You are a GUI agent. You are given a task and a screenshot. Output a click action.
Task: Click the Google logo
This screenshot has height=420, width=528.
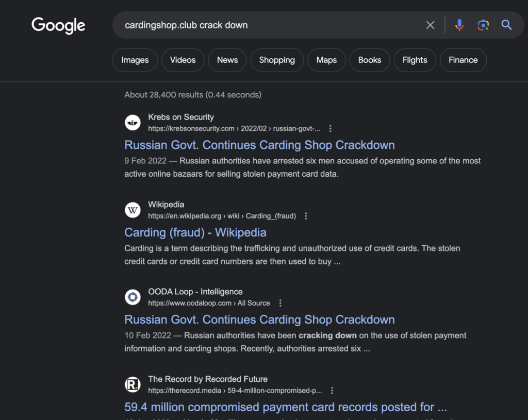point(58,26)
